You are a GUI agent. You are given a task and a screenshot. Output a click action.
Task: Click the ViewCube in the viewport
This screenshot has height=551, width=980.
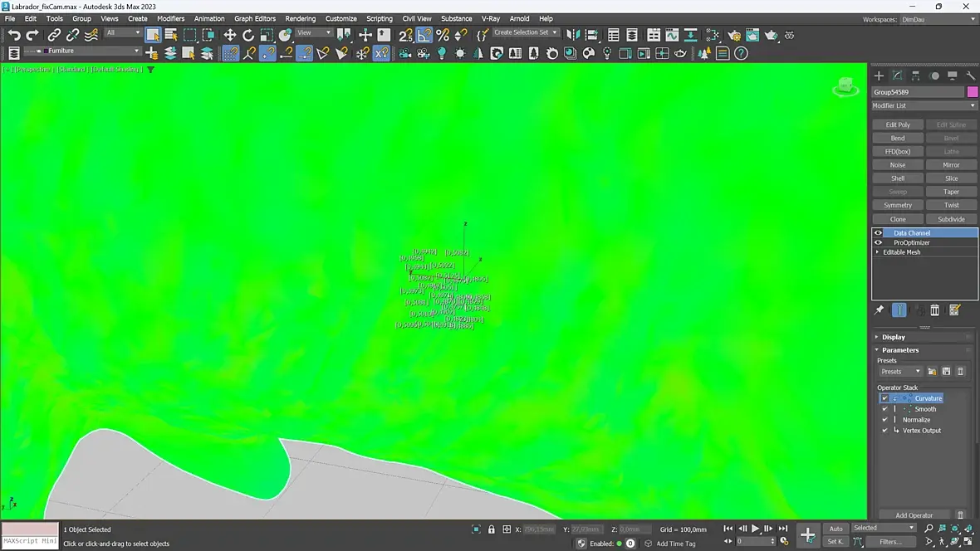845,87
